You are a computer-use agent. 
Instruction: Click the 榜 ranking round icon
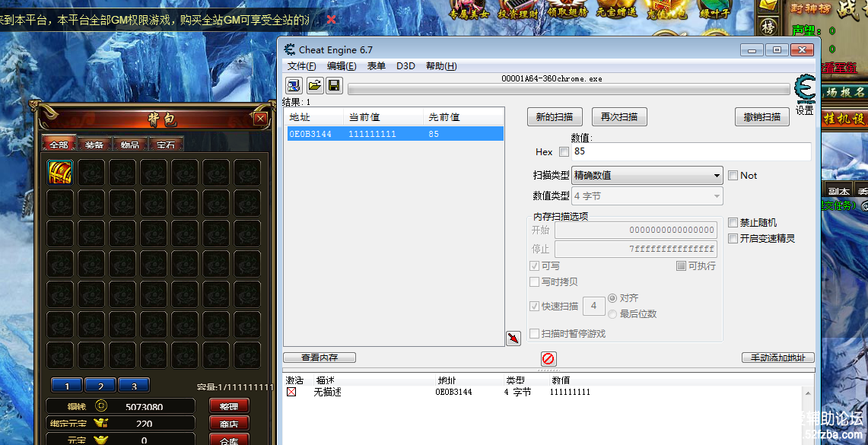[x=768, y=26]
